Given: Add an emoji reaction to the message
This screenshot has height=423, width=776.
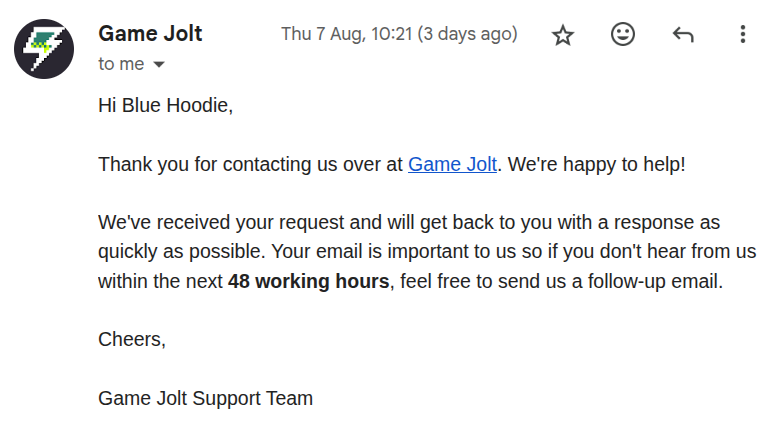Looking at the screenshot, I should pyautogui.click(x=623, y=35).
